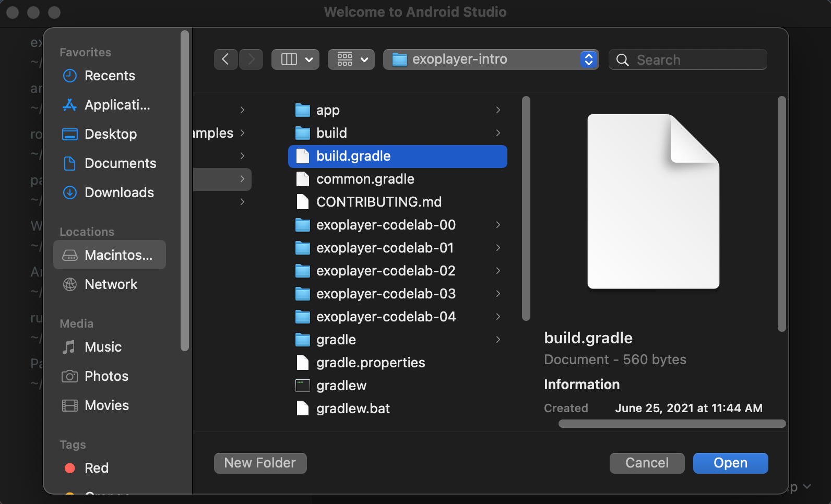The image size is (831, 504).
Task: Select the gradlew executable file
Action: click(341, 386)
